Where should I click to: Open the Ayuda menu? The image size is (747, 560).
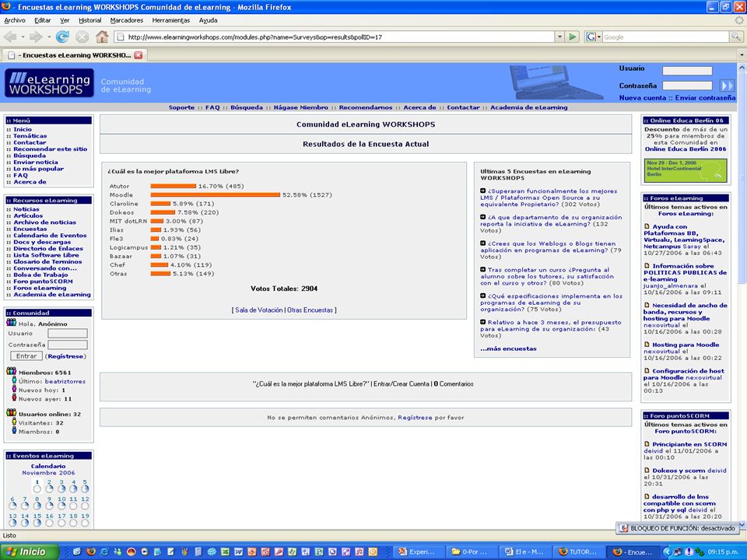coord(209,20)
